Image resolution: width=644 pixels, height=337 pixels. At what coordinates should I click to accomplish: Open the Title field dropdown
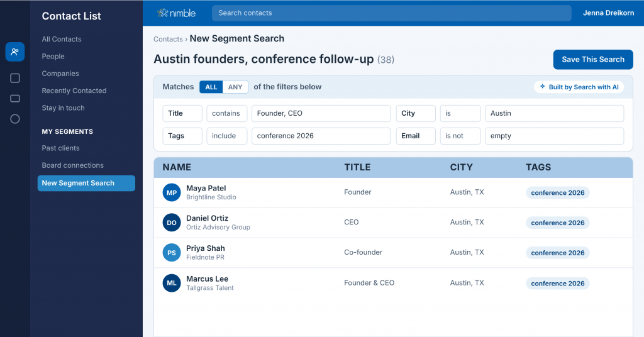click(182, 113)
